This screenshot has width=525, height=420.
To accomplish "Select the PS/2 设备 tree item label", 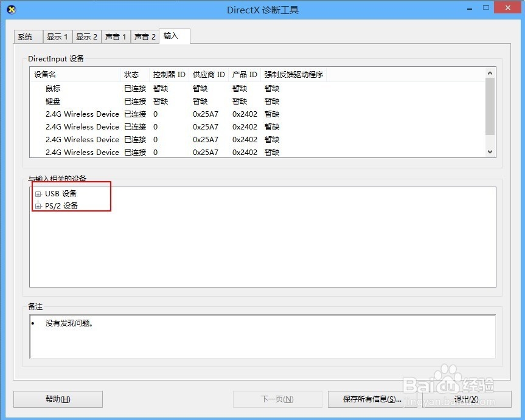I will coord(61,205).
